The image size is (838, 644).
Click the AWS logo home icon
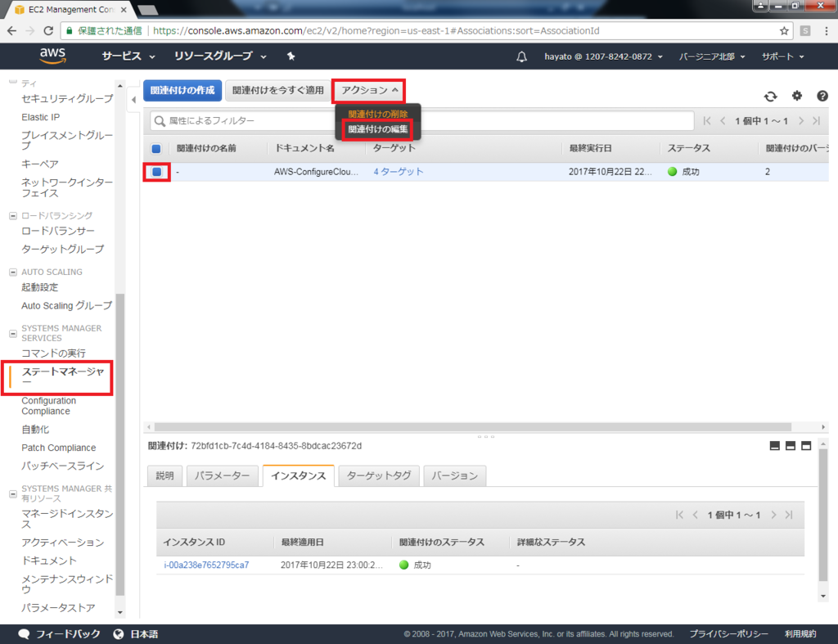pos(52,56)
